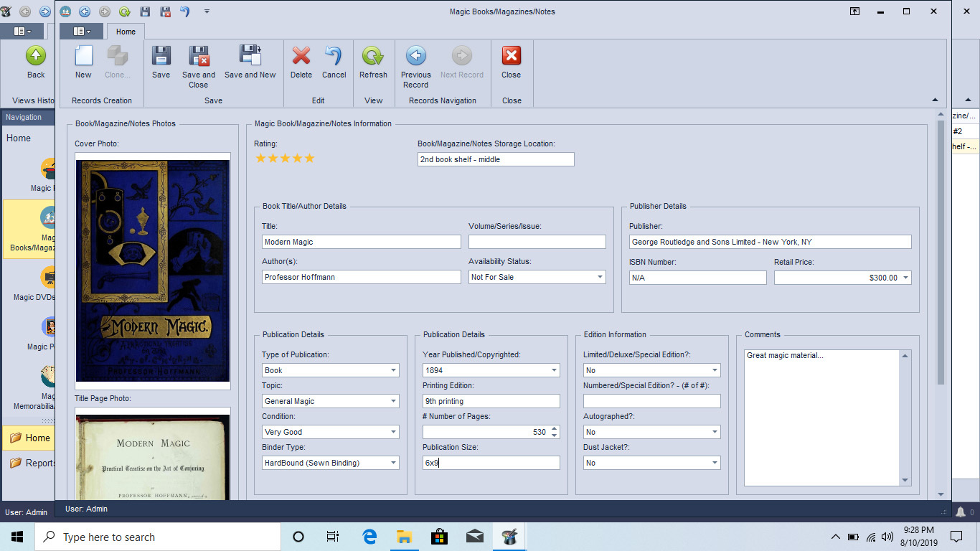Delete the record with the red X icon
This screenshot has height=551, width=980.
coord(301,56)
